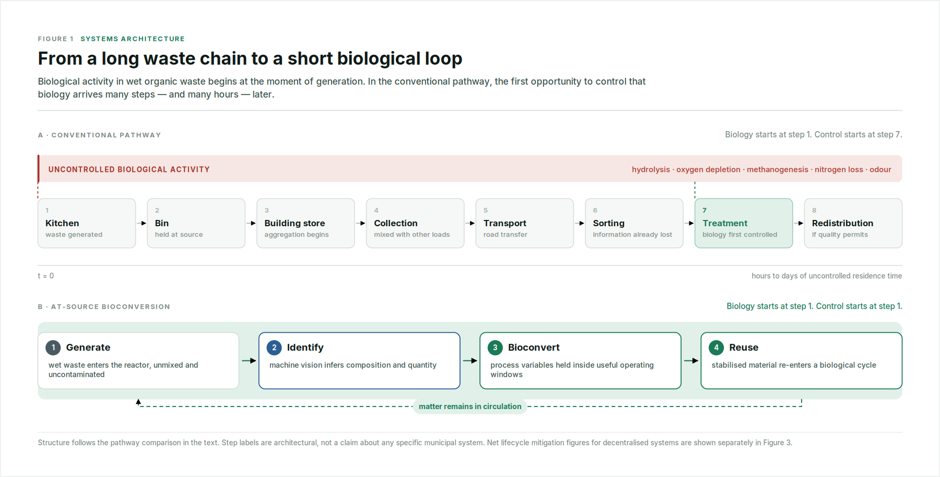
Task: Click 'Control starts at step 7' note
Action: pyautogui.click(x=858, y=135)
